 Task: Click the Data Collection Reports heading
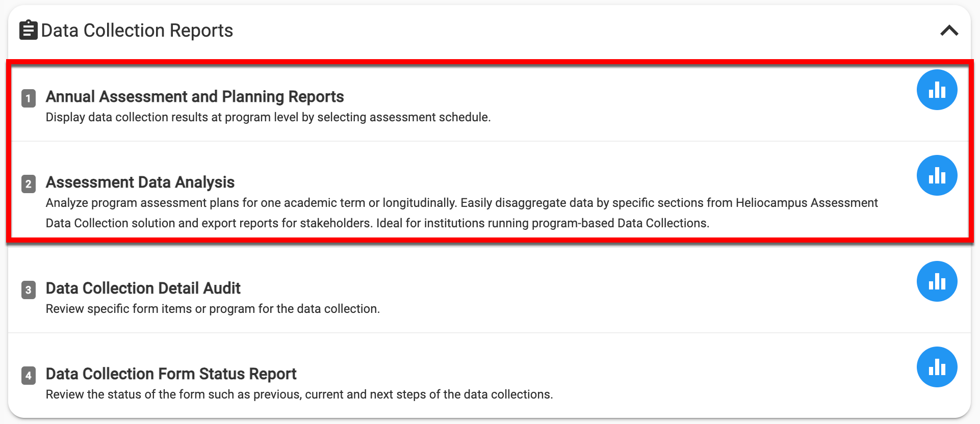[x=137, y=31]
